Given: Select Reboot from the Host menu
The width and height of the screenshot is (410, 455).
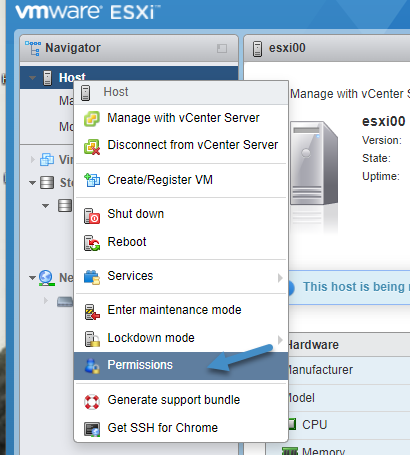Looking at the screenshot, I should point(181,242).
